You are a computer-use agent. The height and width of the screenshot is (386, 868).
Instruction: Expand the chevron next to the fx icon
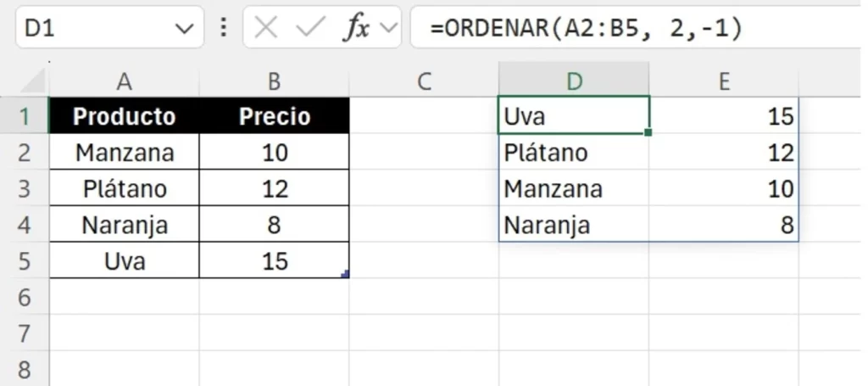389,29
